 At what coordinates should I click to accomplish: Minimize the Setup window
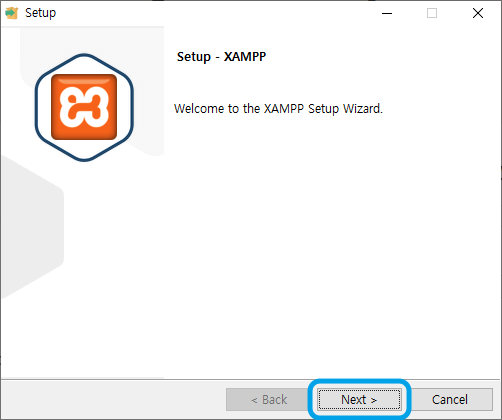tap(387, 13)
